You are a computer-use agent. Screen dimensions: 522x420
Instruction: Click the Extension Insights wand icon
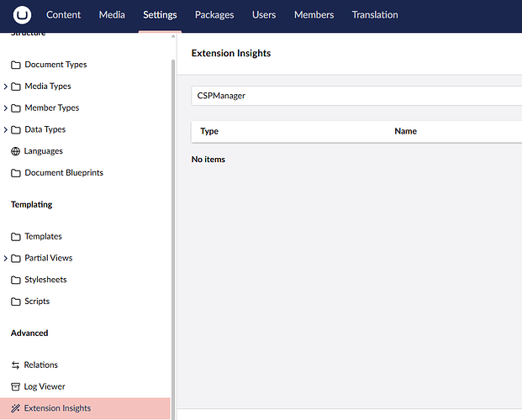coord(15,408)
